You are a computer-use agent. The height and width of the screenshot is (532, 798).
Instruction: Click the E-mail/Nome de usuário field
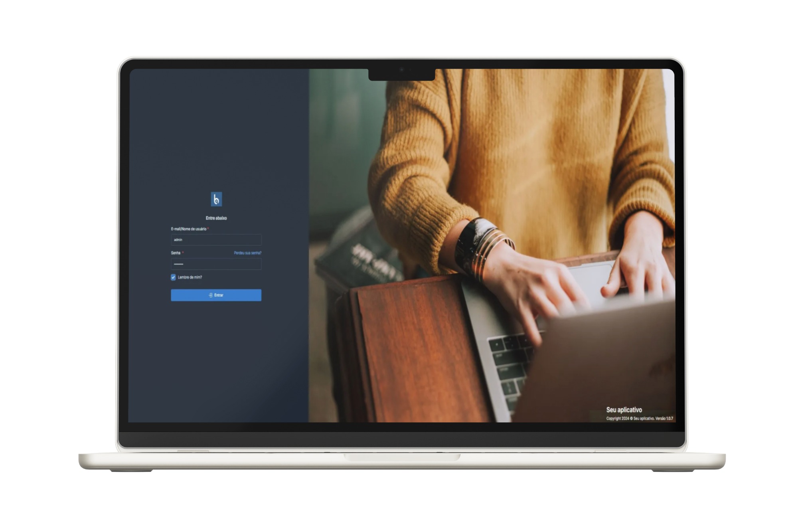(x=215, y=239)
